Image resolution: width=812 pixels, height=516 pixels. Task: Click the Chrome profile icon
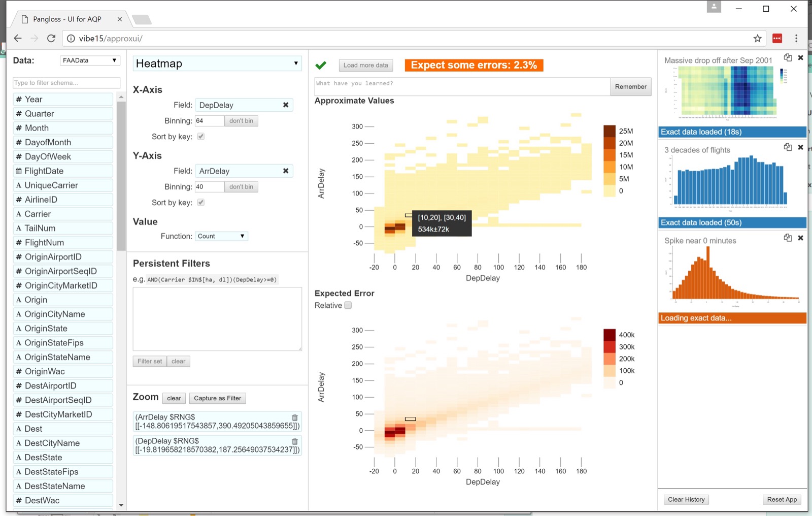(x=714, y=7)
